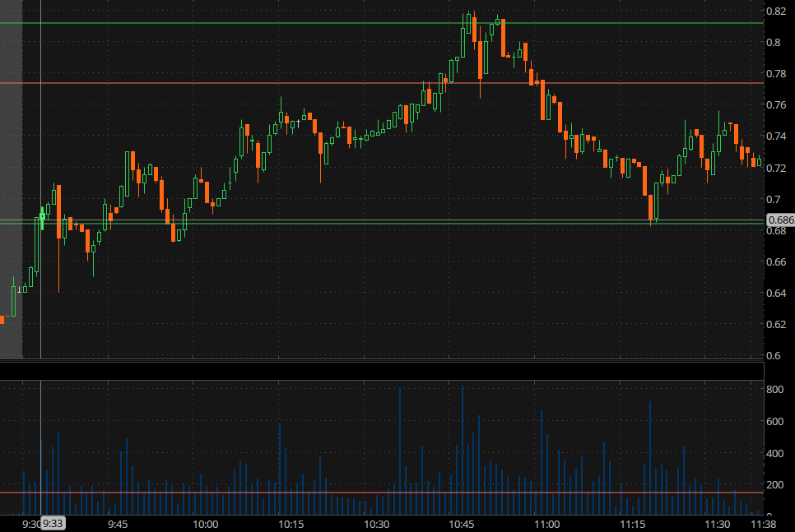The height and width of the screenshot is (532, 795).
Task: Select the 0.6 price axis label
Action: click(774, 356)
